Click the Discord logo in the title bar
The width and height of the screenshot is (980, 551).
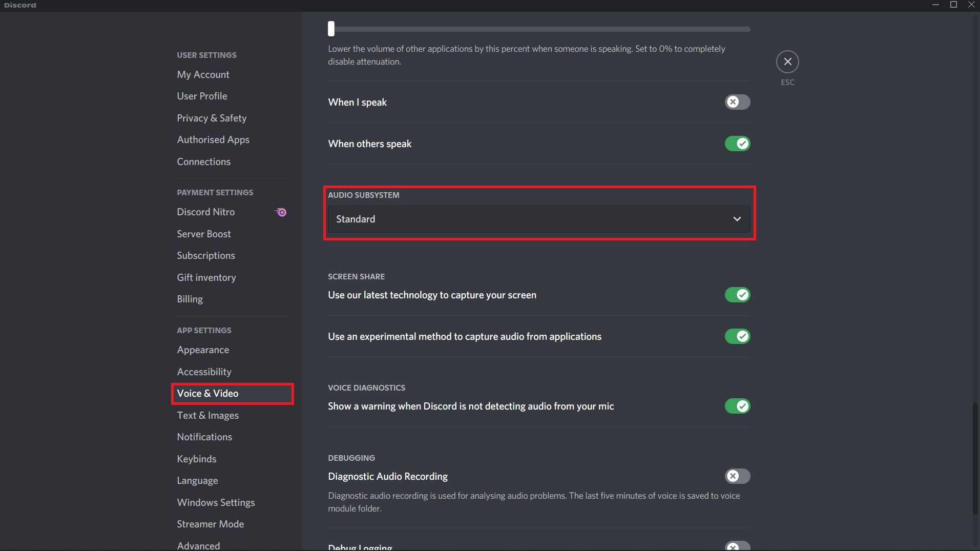pos(19,5)
